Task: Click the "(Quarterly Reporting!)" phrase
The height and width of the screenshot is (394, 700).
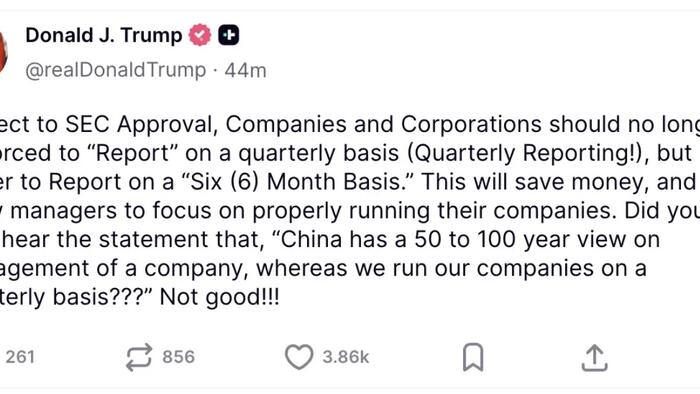Action: coord(528,153)
